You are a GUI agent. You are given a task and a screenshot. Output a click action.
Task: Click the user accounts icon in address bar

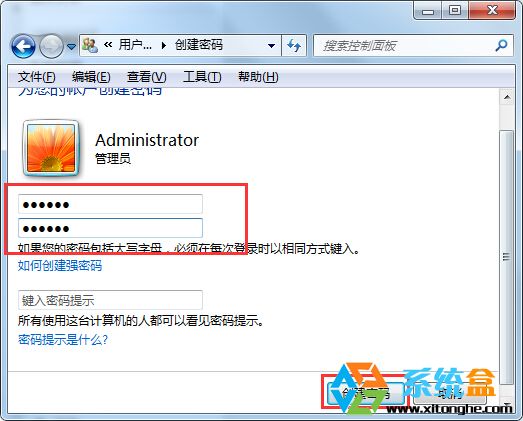90,45
